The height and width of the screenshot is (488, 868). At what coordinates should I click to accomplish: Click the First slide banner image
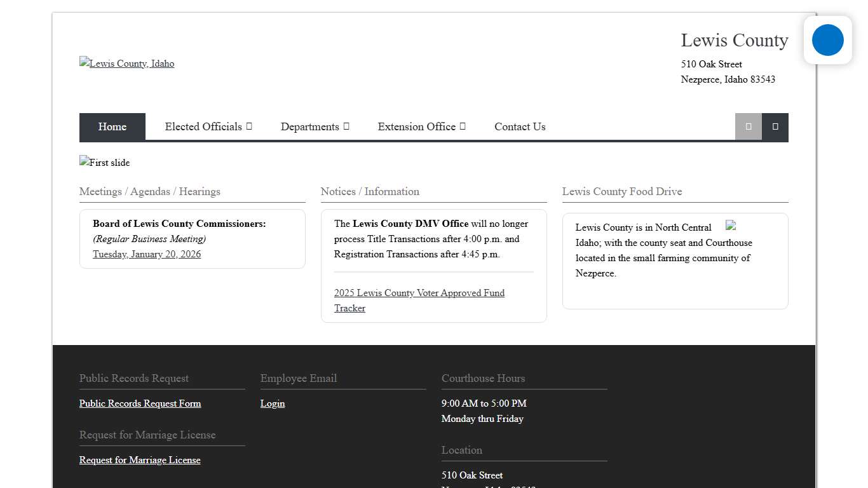coord(104,163)
